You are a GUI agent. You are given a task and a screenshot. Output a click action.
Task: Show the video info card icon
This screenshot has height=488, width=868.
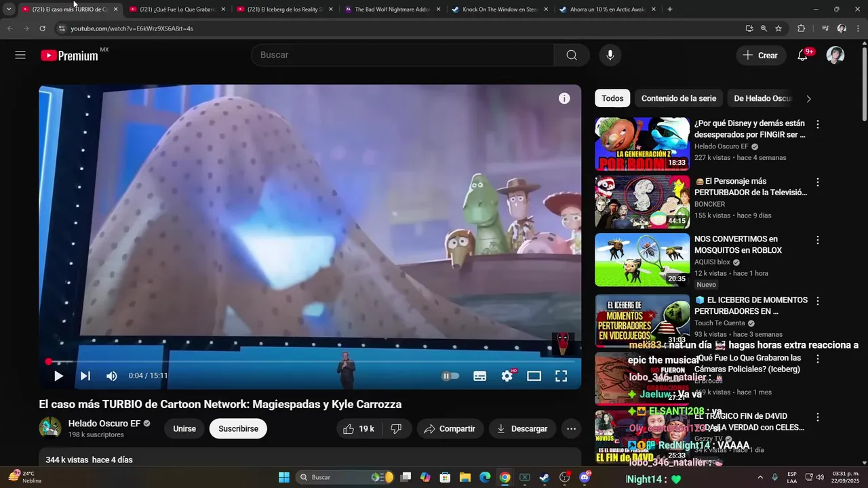564,98
